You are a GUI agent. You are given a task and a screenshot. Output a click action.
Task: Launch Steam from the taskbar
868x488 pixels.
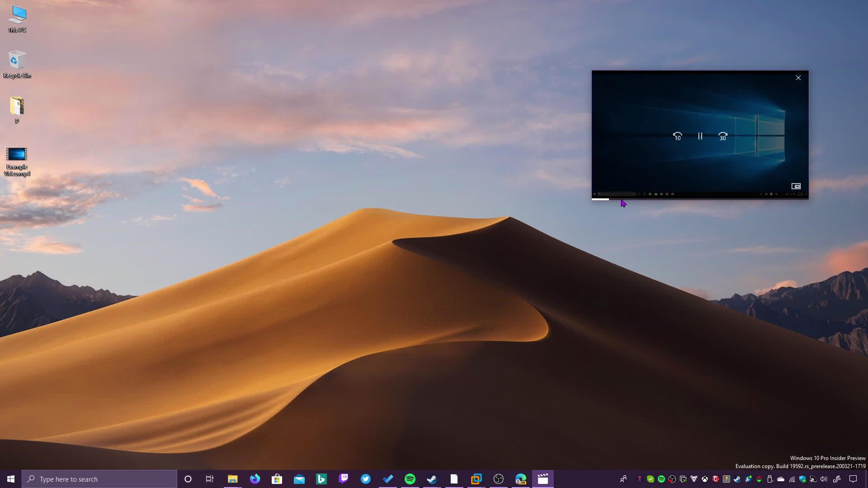coord(432,479)
